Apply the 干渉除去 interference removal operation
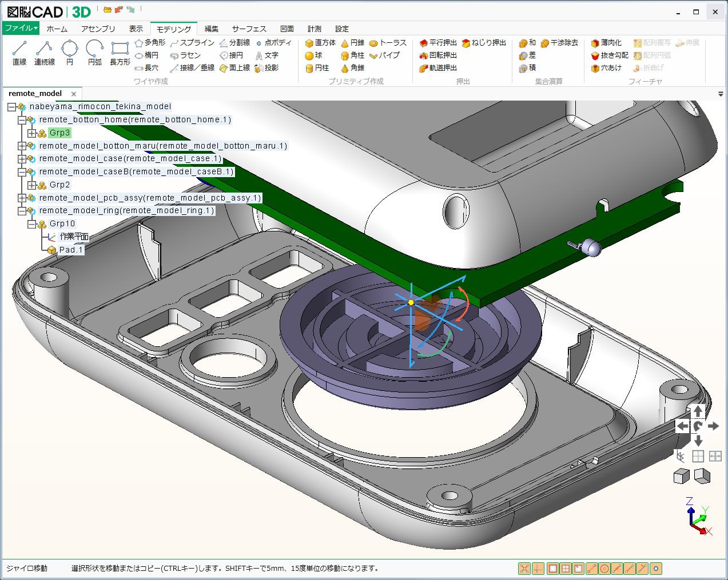This screenshot has height=580, width=728. pos(559,43)
